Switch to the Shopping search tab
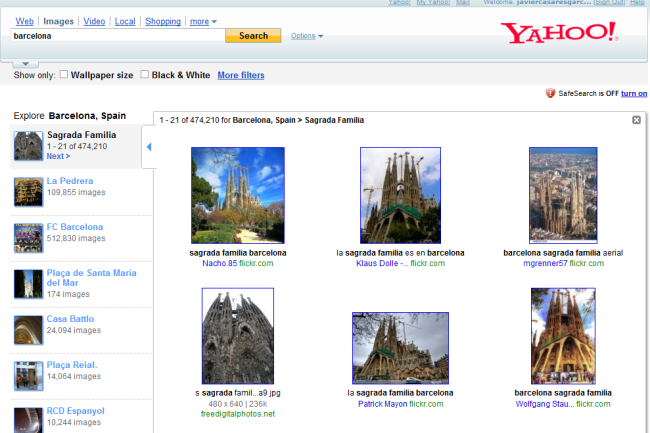650x433 pixels. click(x=163, y=21)
